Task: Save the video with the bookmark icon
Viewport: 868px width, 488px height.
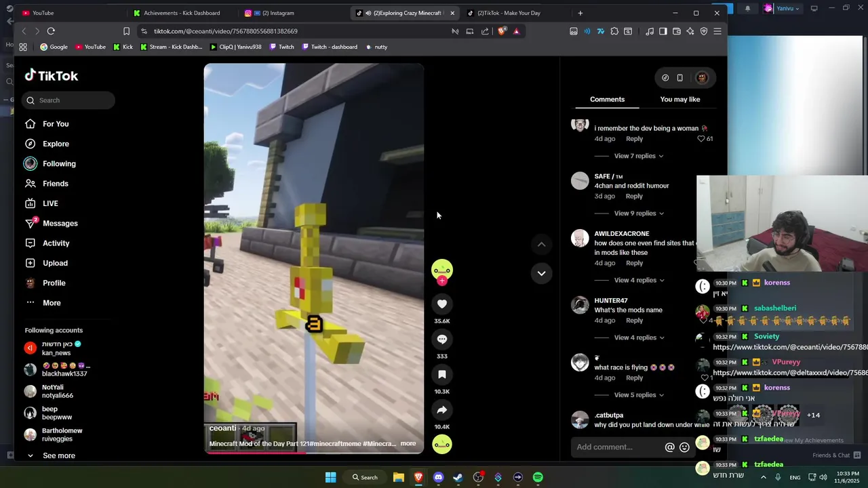Action: (441, 374)
